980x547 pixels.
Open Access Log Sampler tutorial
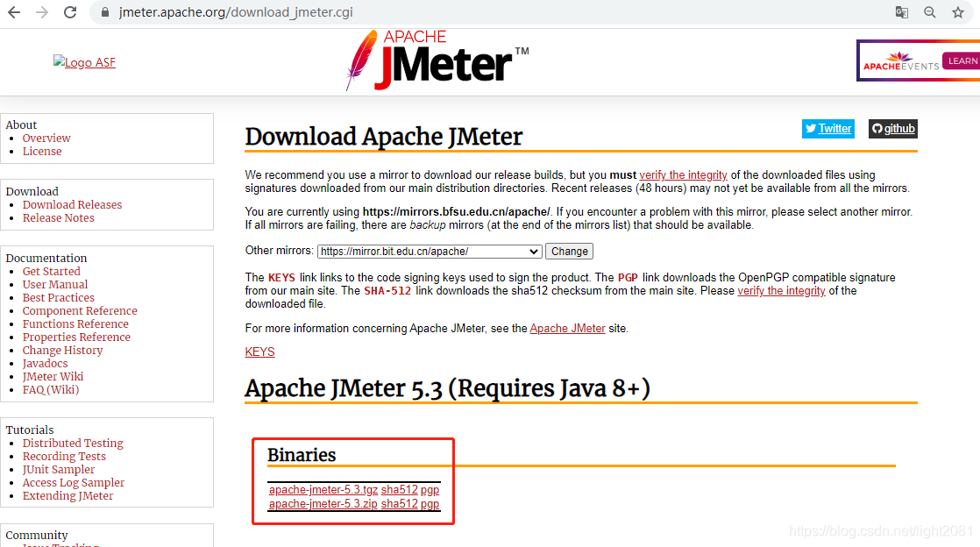[x=73, y=483]
